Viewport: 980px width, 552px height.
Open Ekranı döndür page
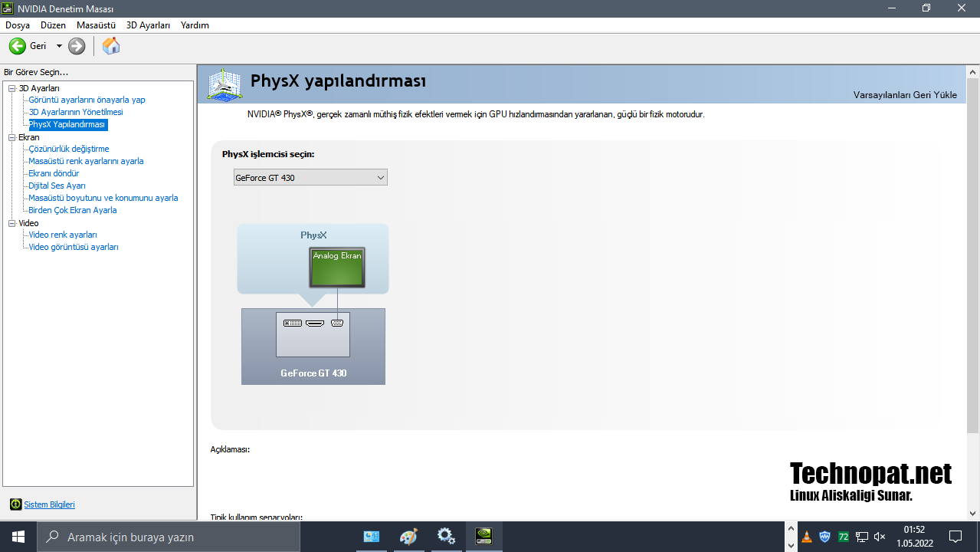point(54,173)
